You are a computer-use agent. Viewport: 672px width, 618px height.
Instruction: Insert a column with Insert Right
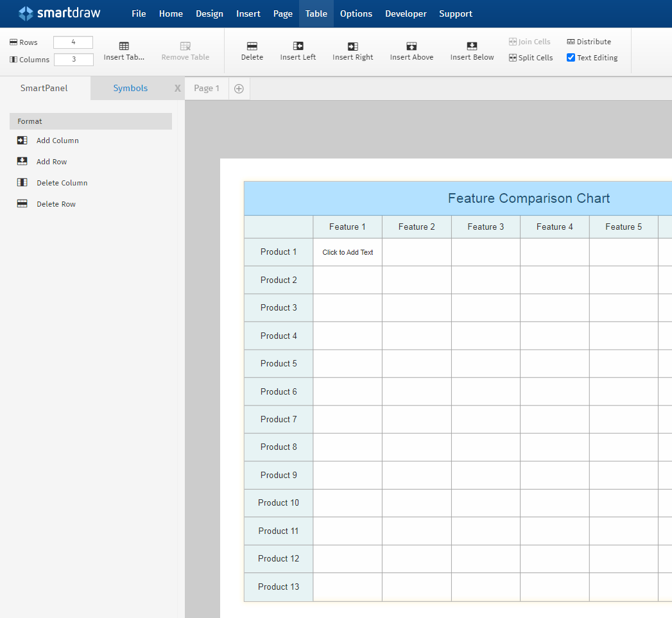pos(352,49)
